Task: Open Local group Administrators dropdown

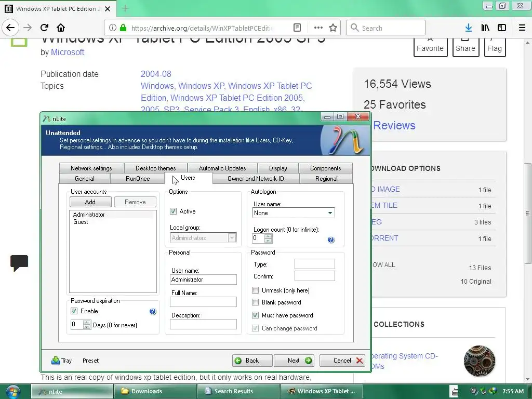Action: [x=203, y=238]
